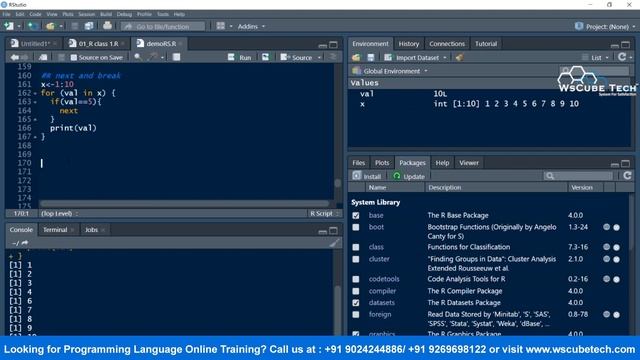Click the Save All documents icon
640x360 pixels.
[x=89, y=26]
